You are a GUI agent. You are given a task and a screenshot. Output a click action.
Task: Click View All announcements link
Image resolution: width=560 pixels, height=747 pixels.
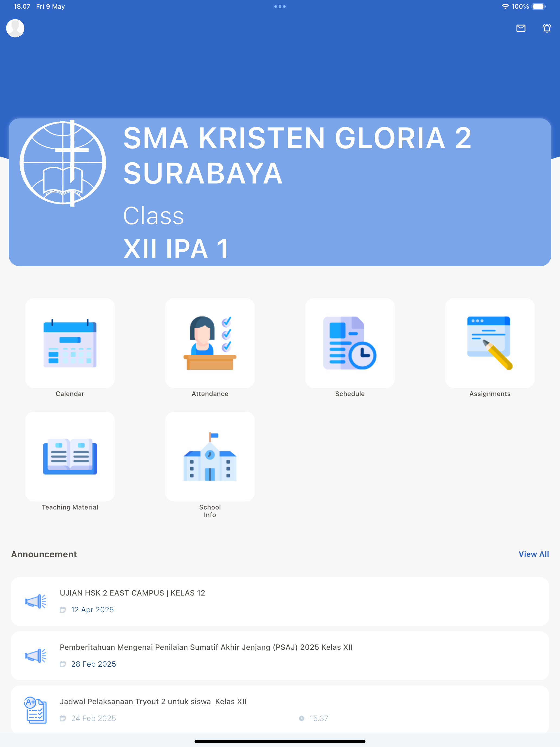(x=534, y=554)
